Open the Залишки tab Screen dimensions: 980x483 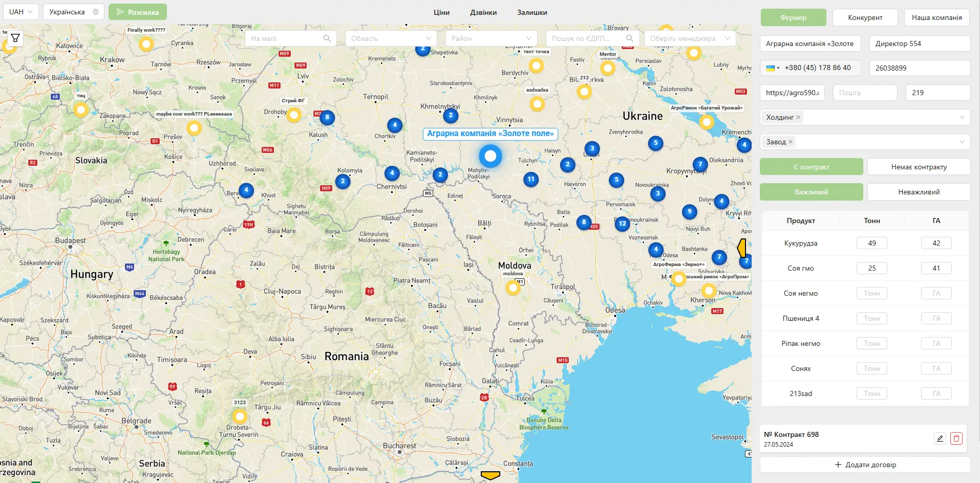click(532, 12)
